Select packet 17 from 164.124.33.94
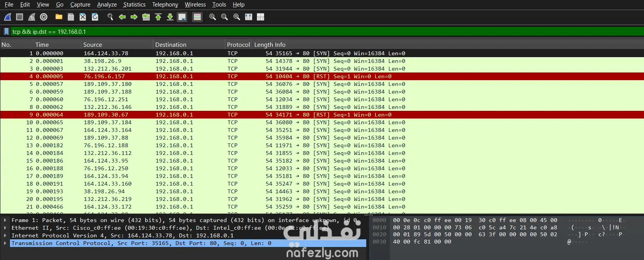 click(322, 176)
